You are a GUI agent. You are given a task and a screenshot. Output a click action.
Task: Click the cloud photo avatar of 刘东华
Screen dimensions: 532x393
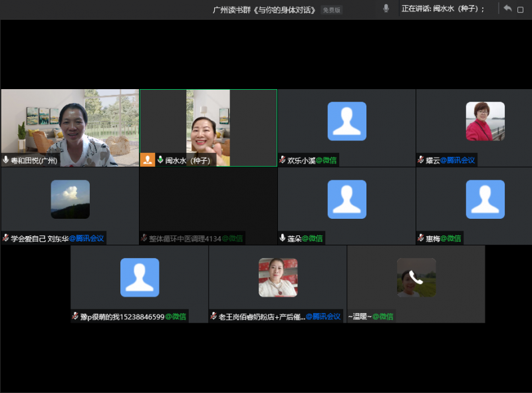[x=70, y=199]
